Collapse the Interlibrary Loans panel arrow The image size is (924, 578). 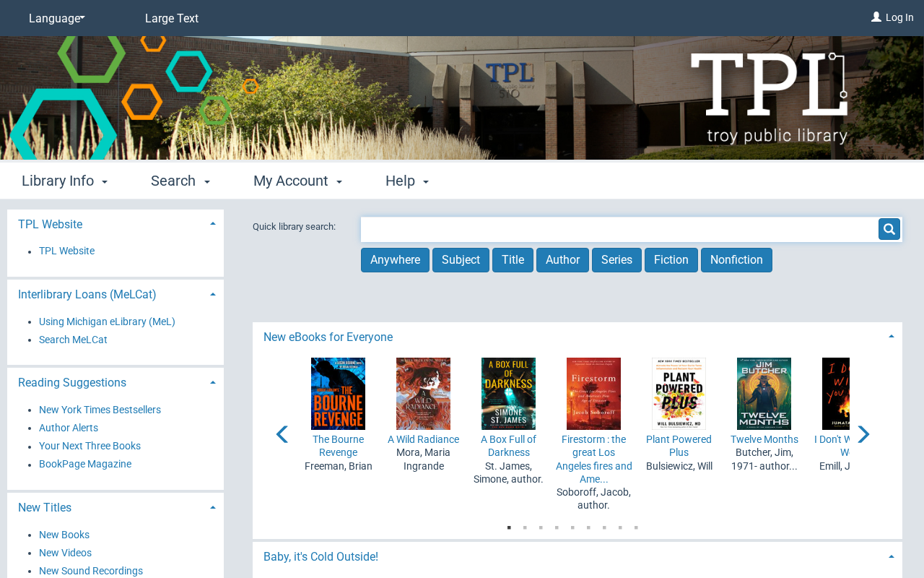213,294
